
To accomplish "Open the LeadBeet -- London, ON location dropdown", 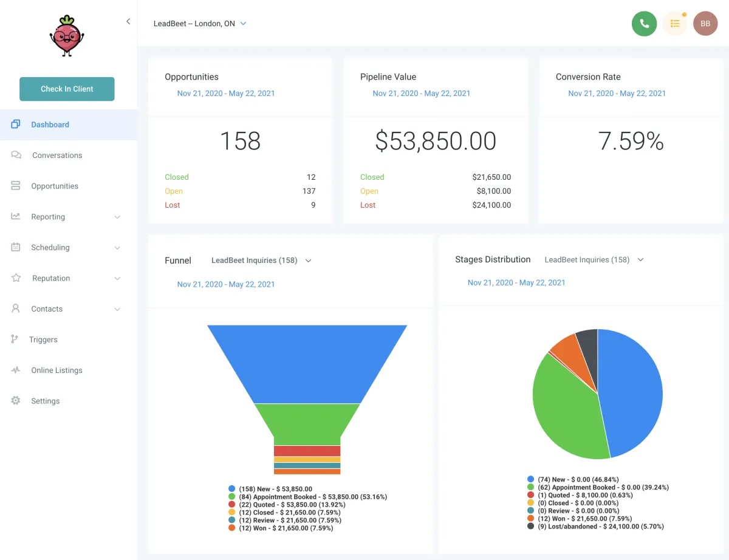I will (x=200, y=24).
